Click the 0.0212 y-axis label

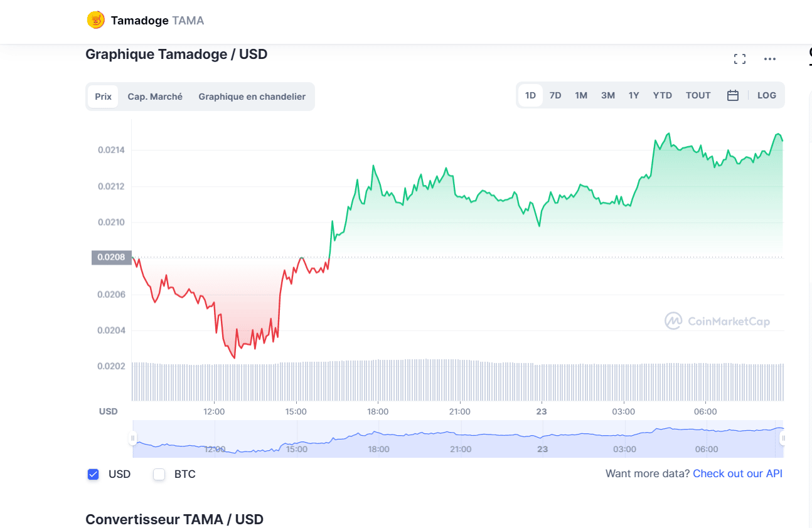tap(111, 186)
